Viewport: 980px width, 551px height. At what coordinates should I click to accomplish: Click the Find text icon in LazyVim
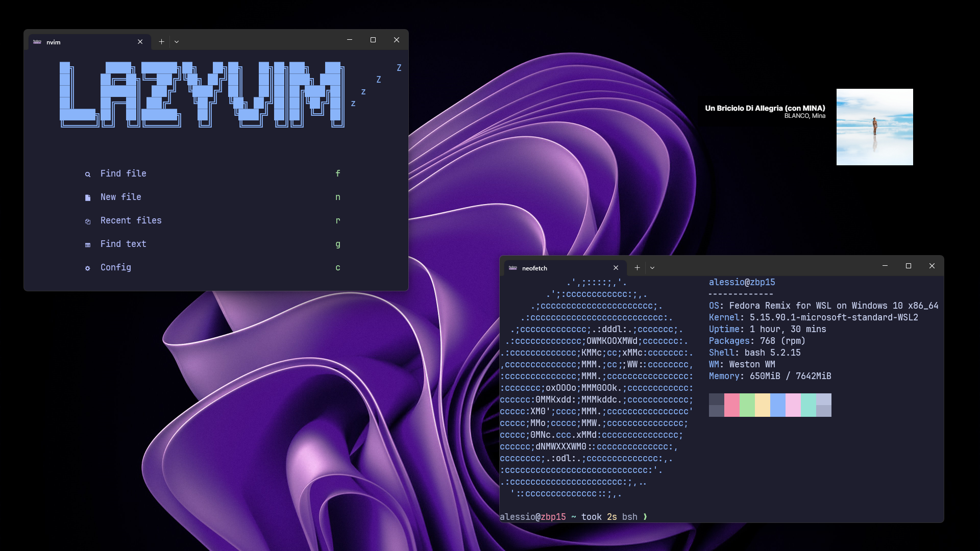coord(87,244)
